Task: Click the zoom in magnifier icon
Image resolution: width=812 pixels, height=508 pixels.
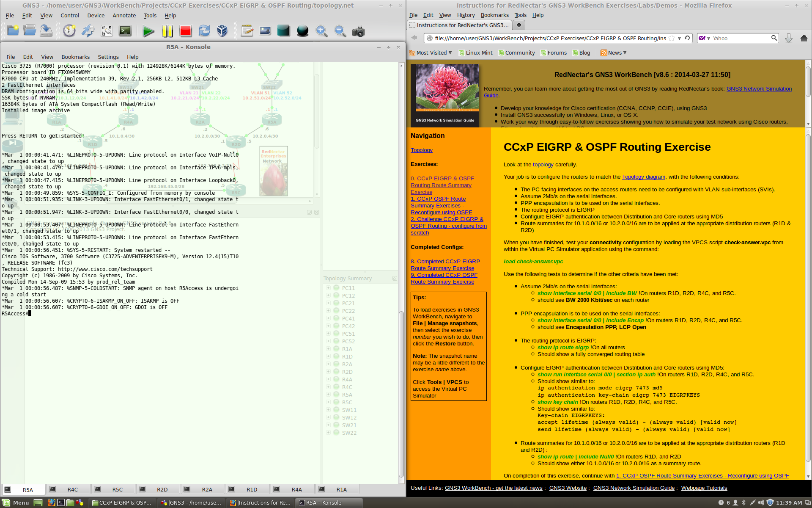Action: (x=321, y=31)
